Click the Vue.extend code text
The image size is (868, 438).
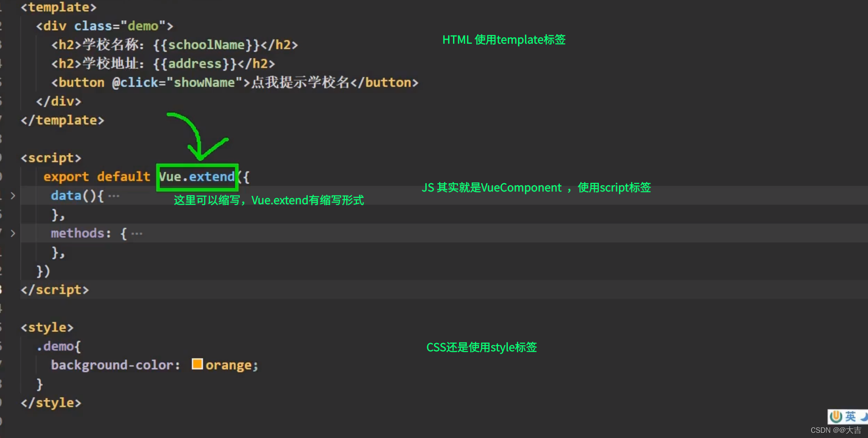[x=197, y=176]
